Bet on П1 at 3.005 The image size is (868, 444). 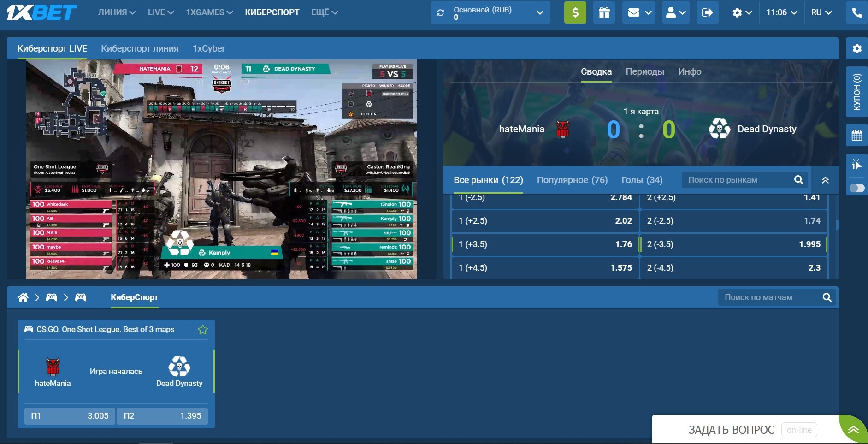click(70, 416)
